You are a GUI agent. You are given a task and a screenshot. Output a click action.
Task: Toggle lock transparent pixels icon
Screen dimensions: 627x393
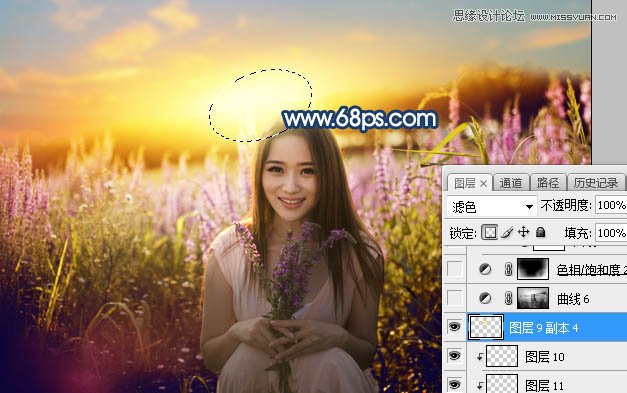(x=489, y=232)
